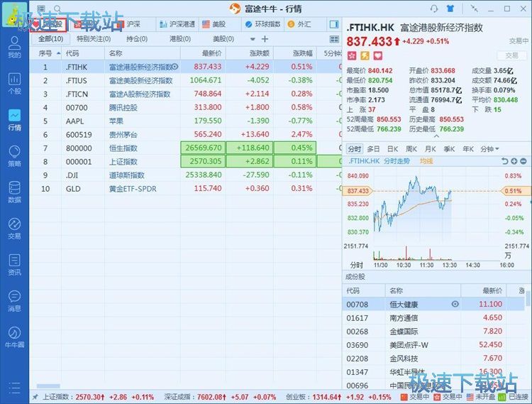The image size is (532, 404).
Task: Select the 苹果 AAPL row
Action: [x=186, y=121]
